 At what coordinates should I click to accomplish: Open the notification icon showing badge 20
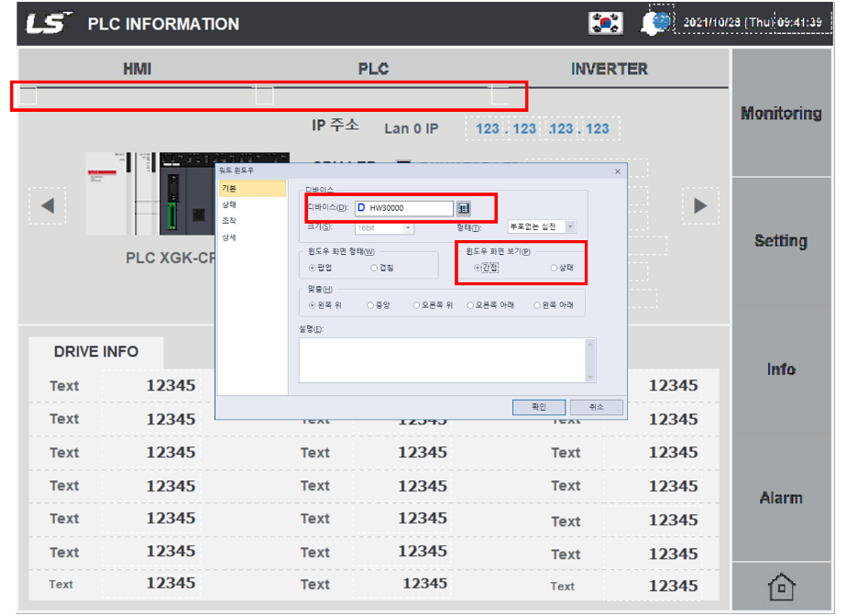tap(653, 24)
